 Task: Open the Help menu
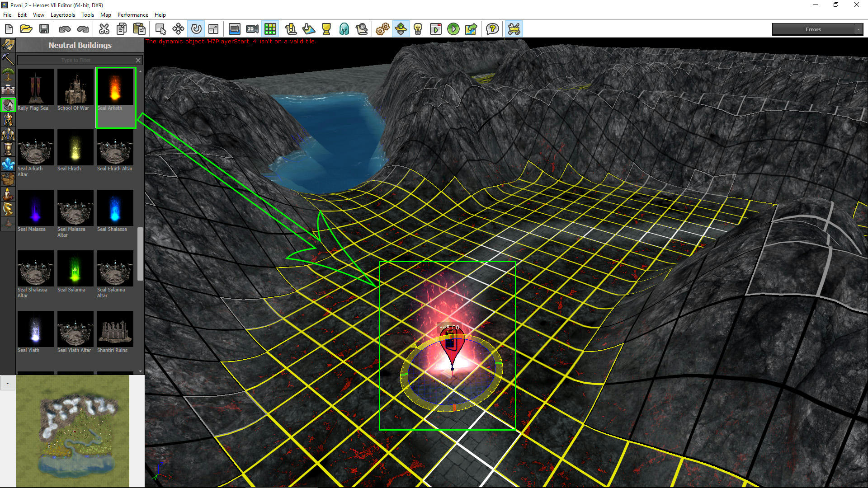pos(160,15)
